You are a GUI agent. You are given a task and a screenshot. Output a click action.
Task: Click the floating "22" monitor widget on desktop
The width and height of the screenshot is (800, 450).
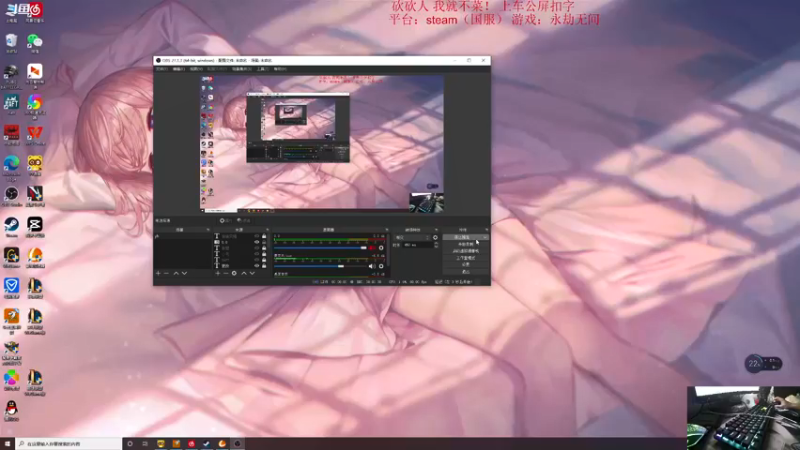(x=763, y=364)
